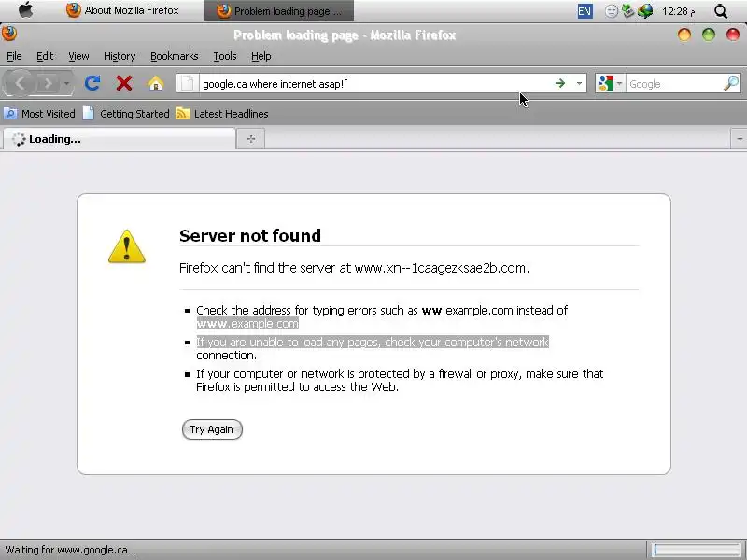Click the yellow warning triangle icon
The height and width of the screenshot is (560, 747).
[127, 246]
